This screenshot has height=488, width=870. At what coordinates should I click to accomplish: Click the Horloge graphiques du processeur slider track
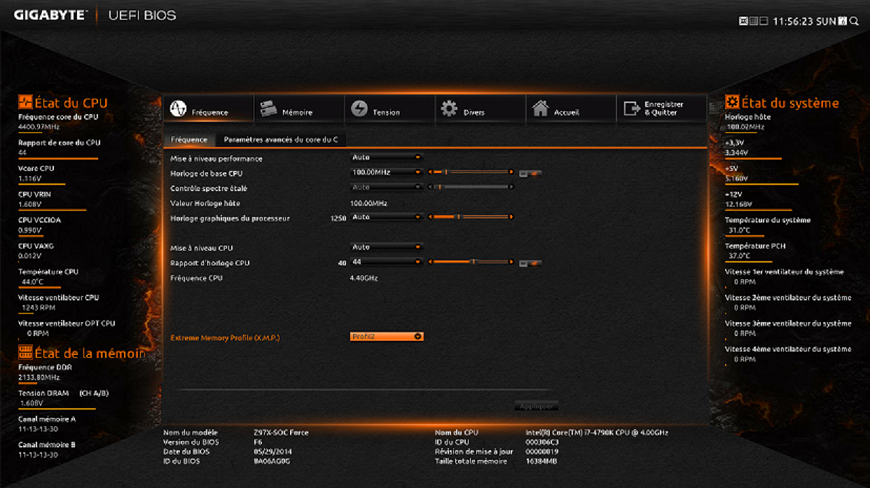(471, 217)
